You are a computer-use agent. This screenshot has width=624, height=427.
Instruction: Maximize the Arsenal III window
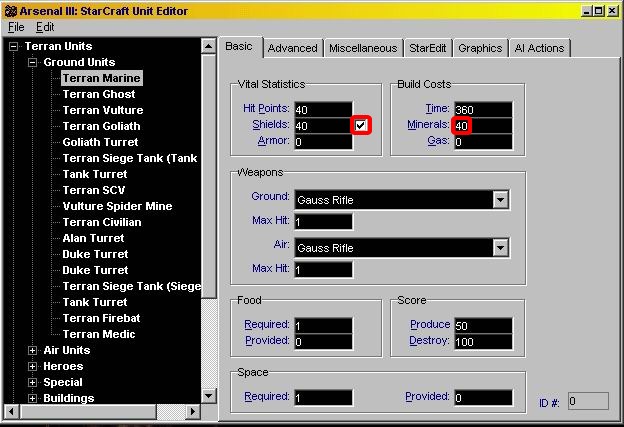(598, 11)
